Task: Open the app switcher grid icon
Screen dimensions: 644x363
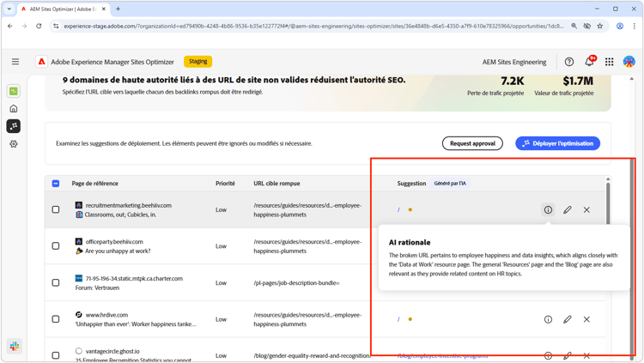Action: 609,62
